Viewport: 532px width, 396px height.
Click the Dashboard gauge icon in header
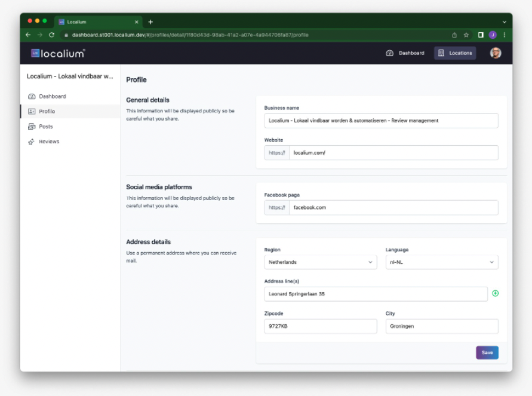(389, 53)
